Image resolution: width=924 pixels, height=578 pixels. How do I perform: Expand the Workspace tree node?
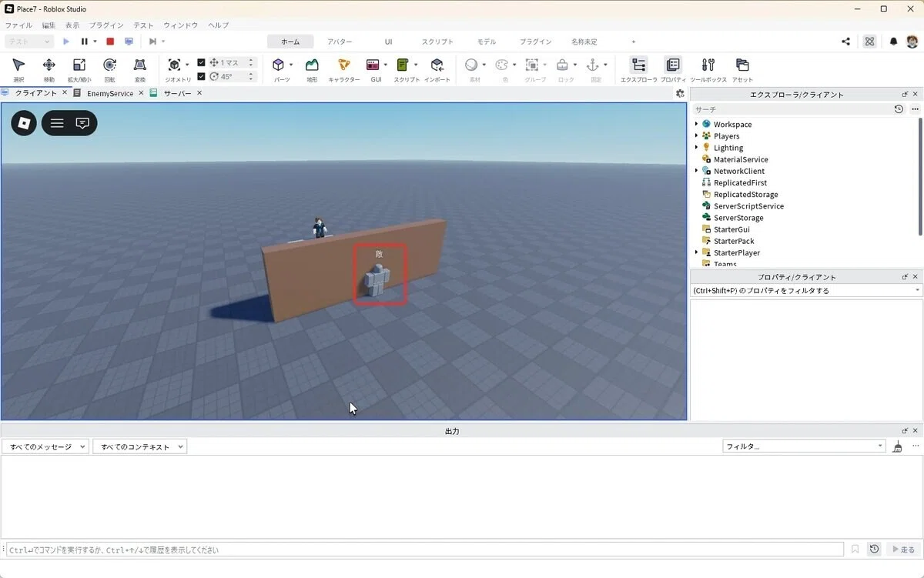[697, 124]
